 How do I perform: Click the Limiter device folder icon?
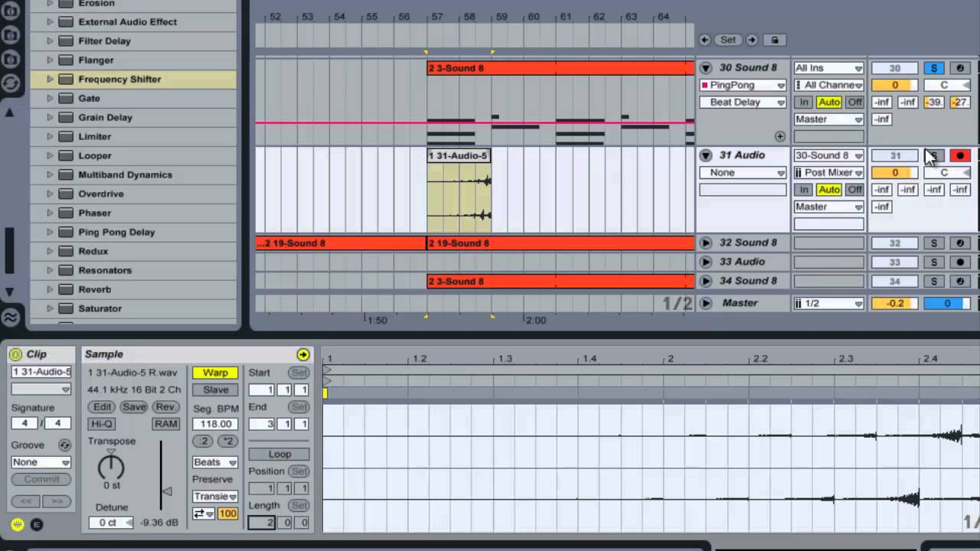[66, 136]
